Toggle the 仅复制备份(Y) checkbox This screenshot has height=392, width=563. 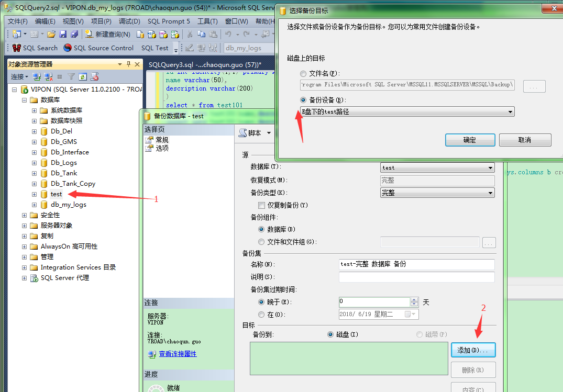[x=261, y=205]
